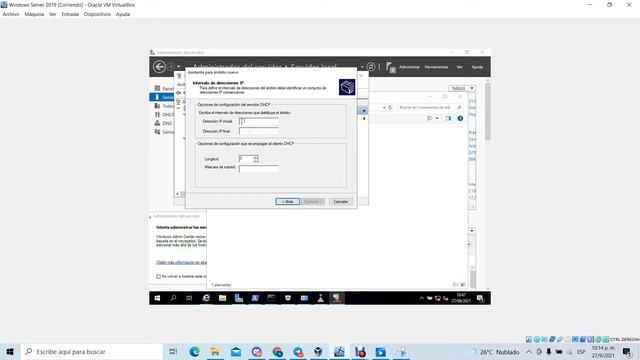Open Mail app on the host taskbar

[236, 351]
